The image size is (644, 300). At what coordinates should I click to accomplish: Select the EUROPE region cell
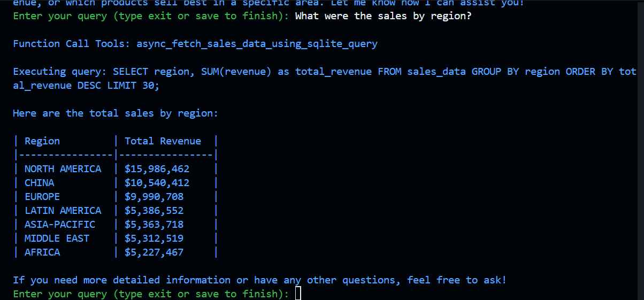coord(42,197)
